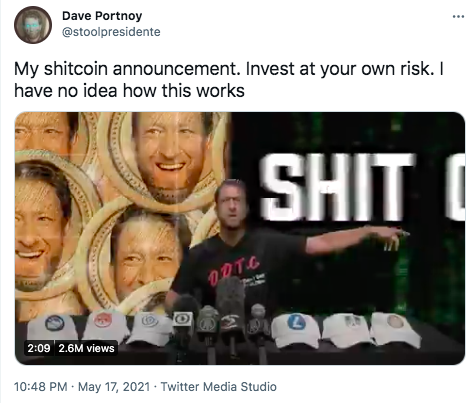Click the rightmost hat with tan circle logo
475x403 pixels.
click(x=395, y=328)
